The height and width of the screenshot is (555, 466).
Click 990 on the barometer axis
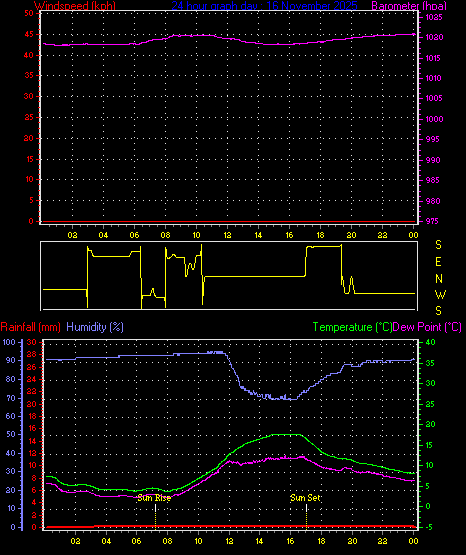coord(433,160)
